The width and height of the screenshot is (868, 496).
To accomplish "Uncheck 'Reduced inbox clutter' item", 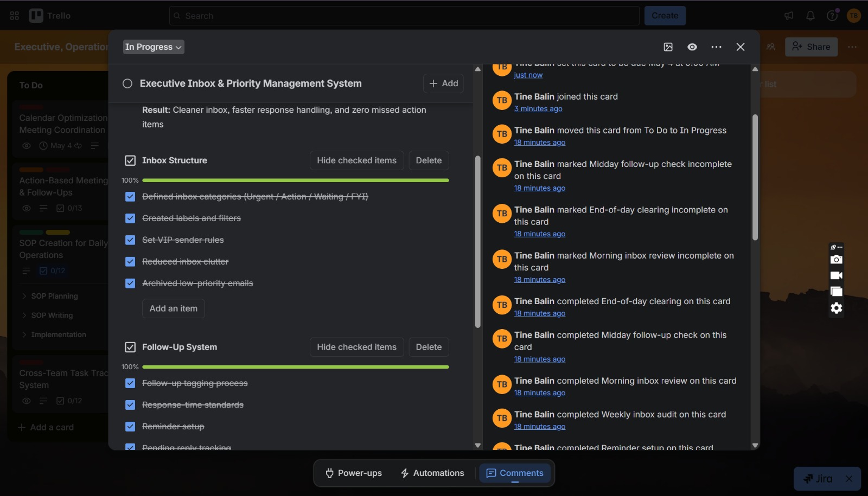I will coord(130,262).
